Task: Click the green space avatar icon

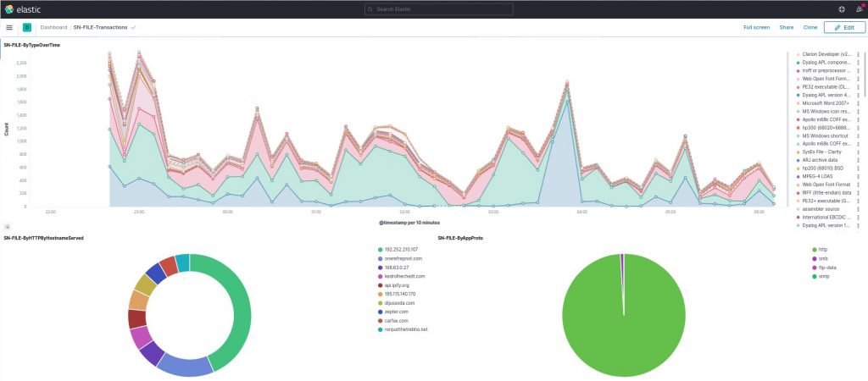Action: tap(26, 27)
